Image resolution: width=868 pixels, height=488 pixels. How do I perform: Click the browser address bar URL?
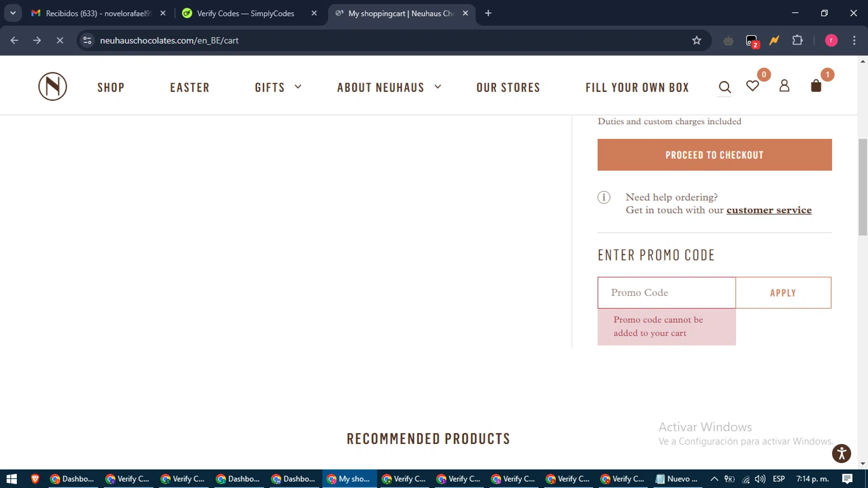pyautogui.click(x=170, y=41)
